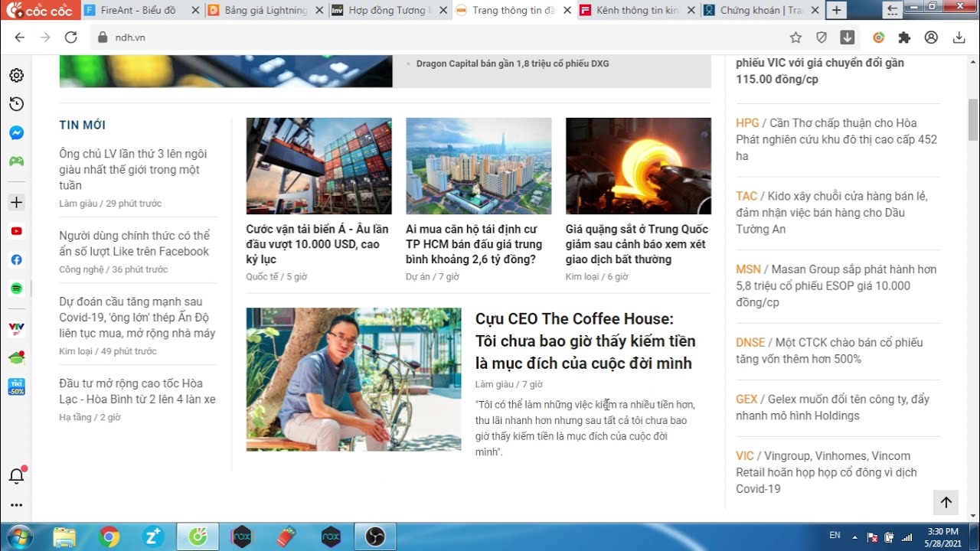Open browsing history in the sidebar
The height and width of the screenshot is (551, 980).
(16, 104)
